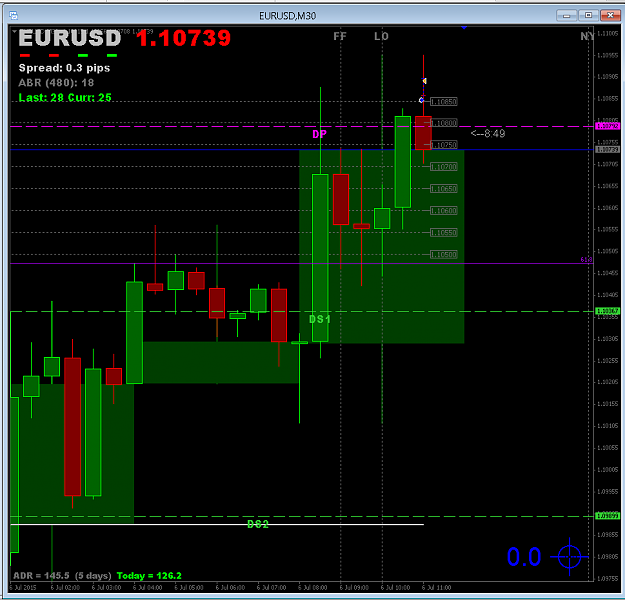Image resolution: width=625 pixels, height=600 pixels.
Task: Select the EURUSD symbol label
Action: point(70,38)
